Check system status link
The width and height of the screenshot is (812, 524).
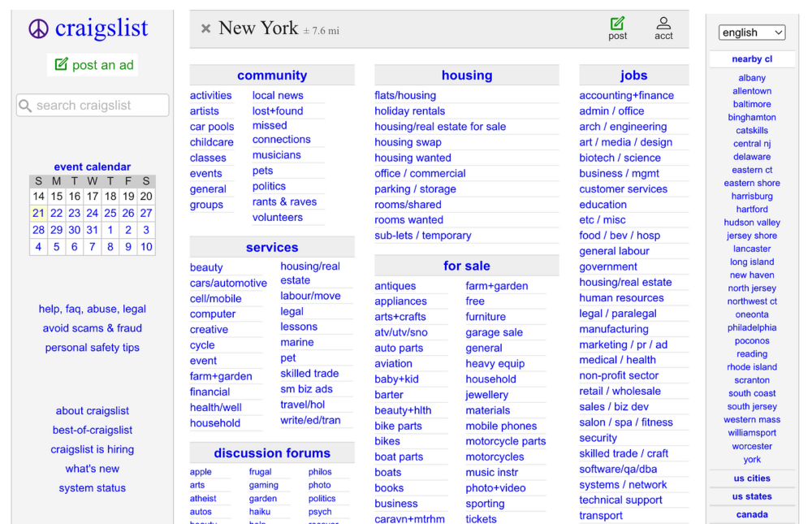pyautogui.click(x=93, y=487)
